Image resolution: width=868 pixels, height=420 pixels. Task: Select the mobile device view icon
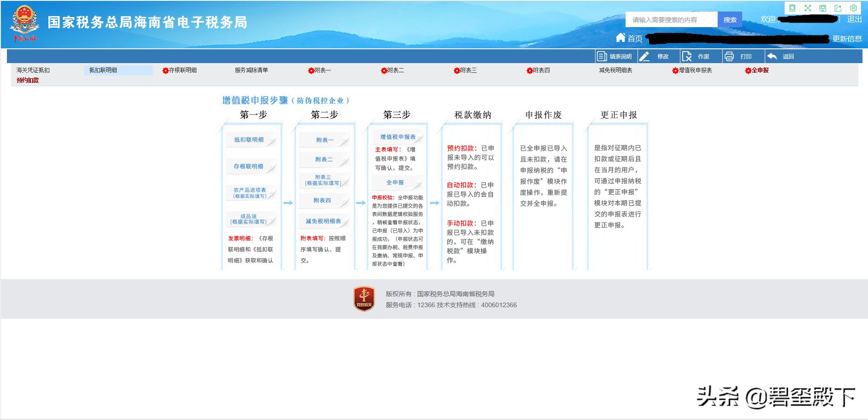point(792,7)
